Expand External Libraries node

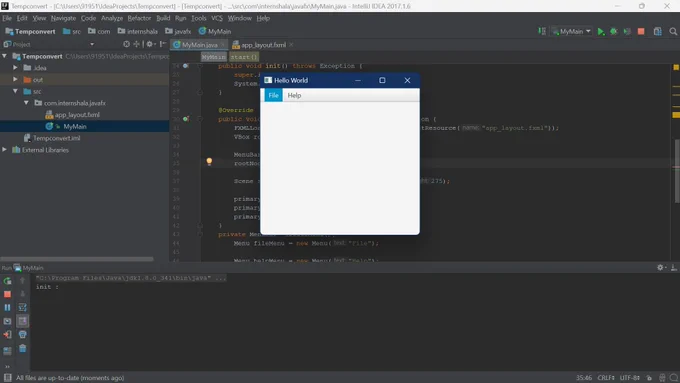point(5,150)
